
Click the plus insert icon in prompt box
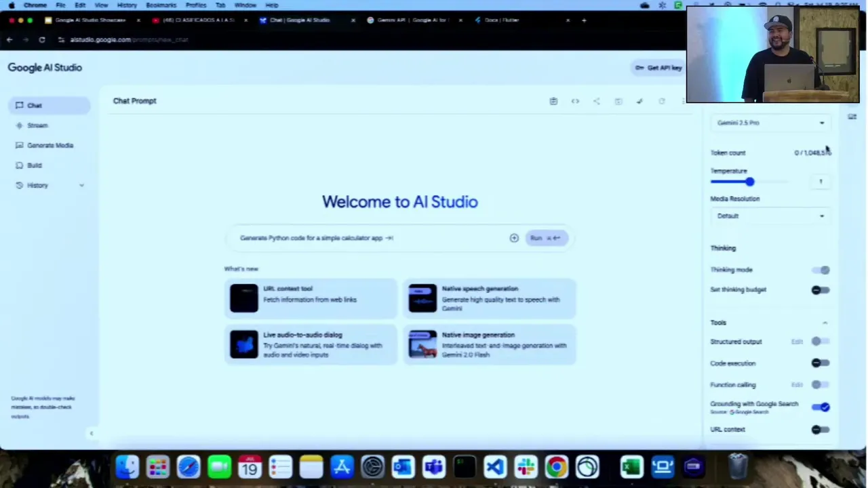pos(514,238)
